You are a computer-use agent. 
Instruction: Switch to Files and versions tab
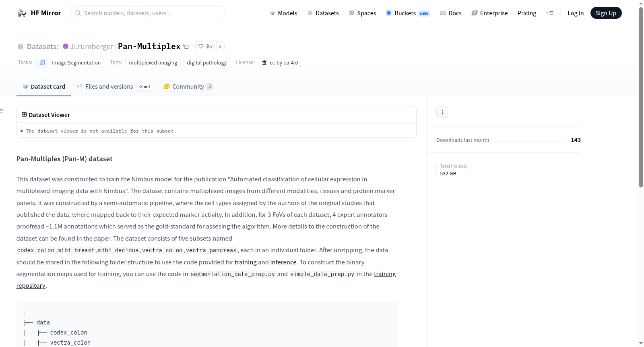[x=114, y=87]
